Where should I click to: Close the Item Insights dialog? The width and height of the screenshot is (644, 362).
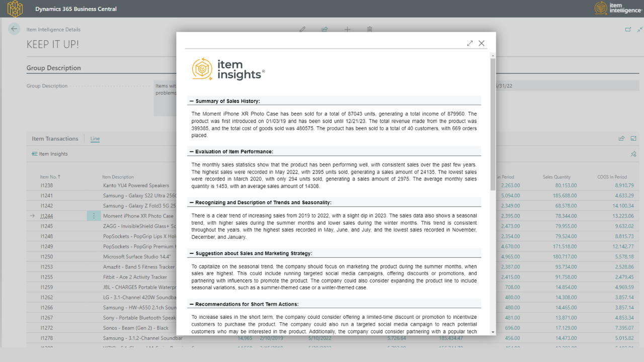pos(481,43)
